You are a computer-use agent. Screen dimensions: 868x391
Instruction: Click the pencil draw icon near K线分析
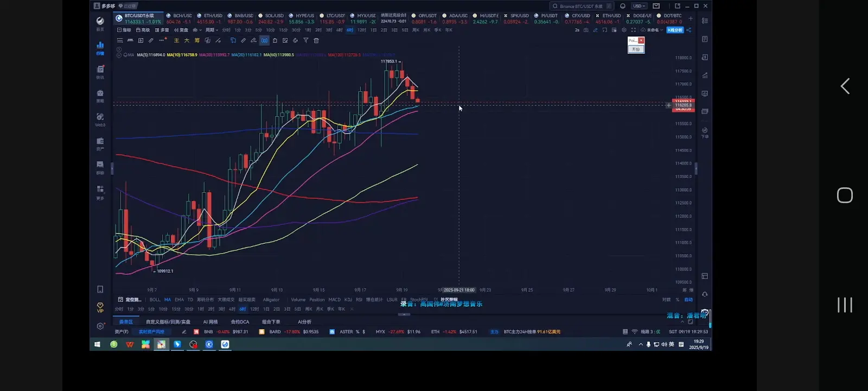[x=596, y=30]
